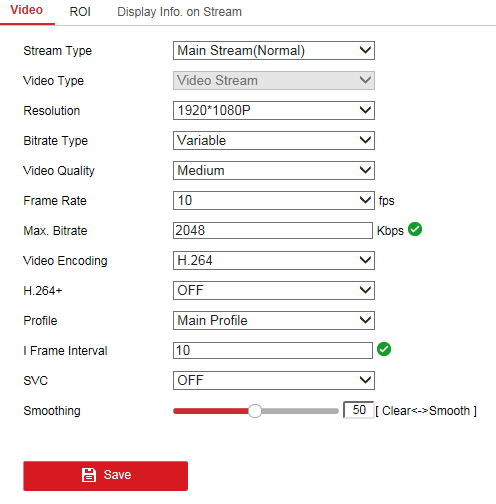The height and width of the screenshot is (504, 496).
Task: Click the Smoothing value box showing 50
Action: click(359, 410)
